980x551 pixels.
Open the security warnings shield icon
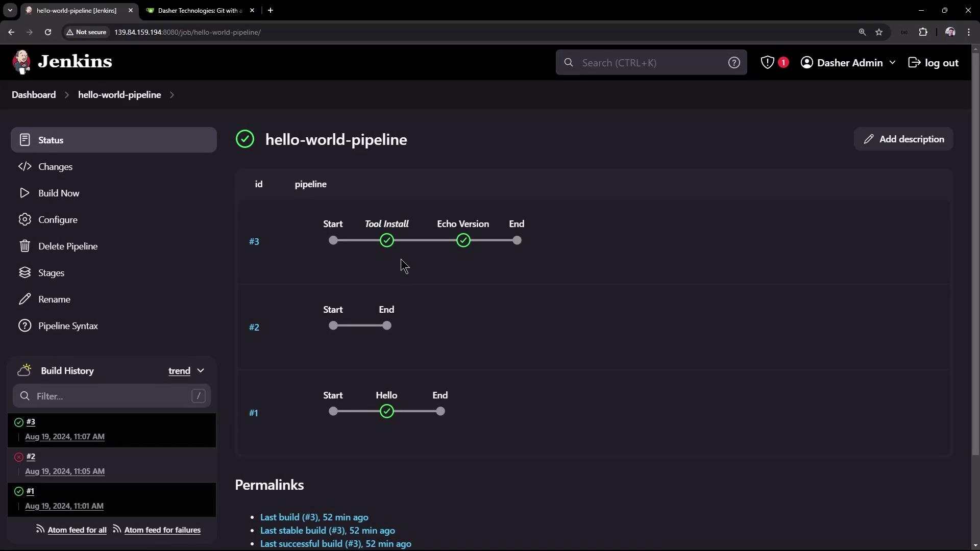[767, 63]
